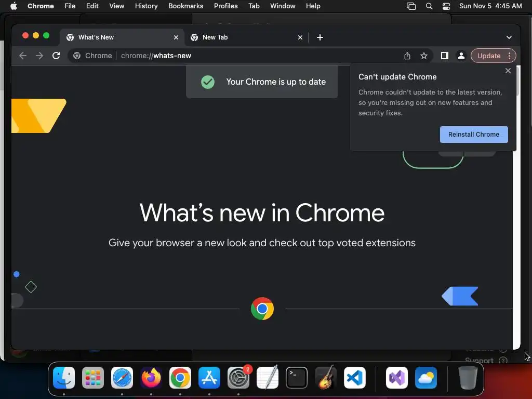532x399 pixels.
Task: Click the page vertical scrollbar
Action: [x=517, y=207]
